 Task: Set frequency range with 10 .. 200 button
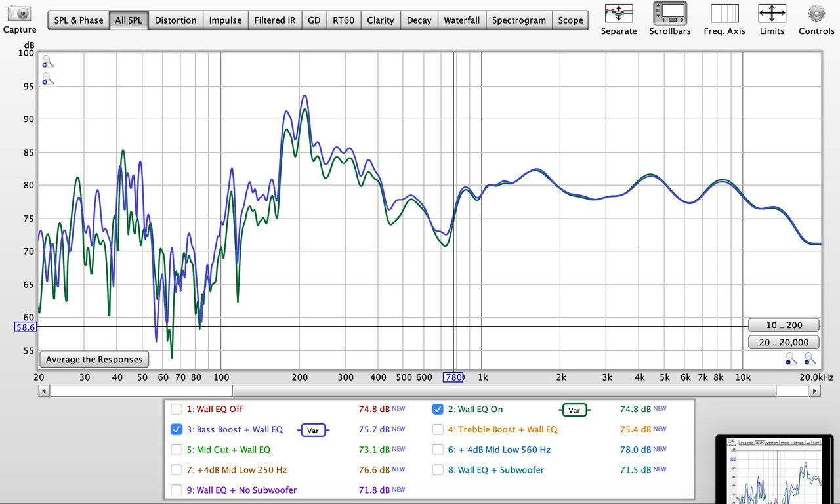tap(784, 325)
